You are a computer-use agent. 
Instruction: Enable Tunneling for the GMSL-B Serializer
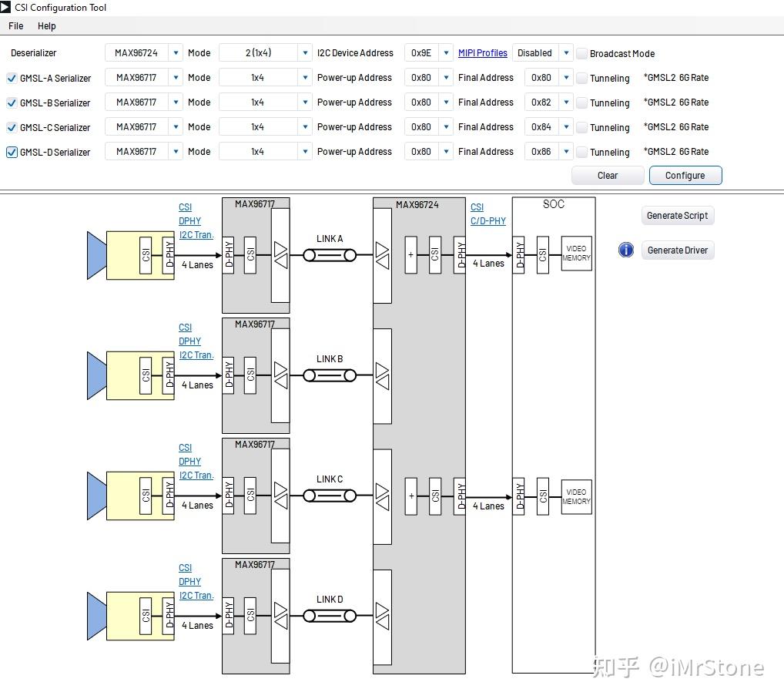pos(581,102)
